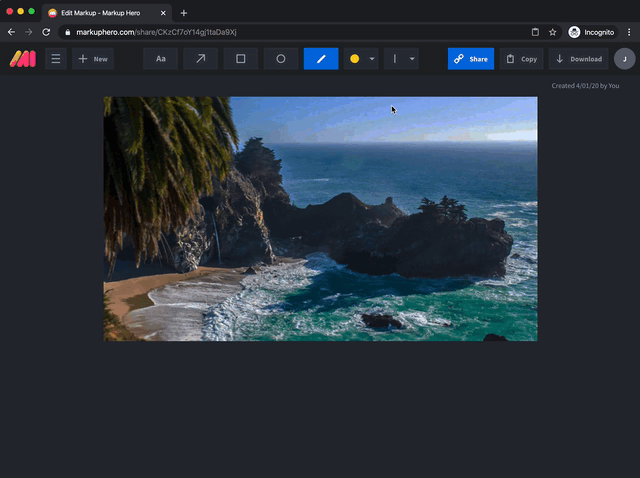Viewport: 640px width, 478px height.
Task: Select the Pen drawing tool
Action: pos(321,59)
